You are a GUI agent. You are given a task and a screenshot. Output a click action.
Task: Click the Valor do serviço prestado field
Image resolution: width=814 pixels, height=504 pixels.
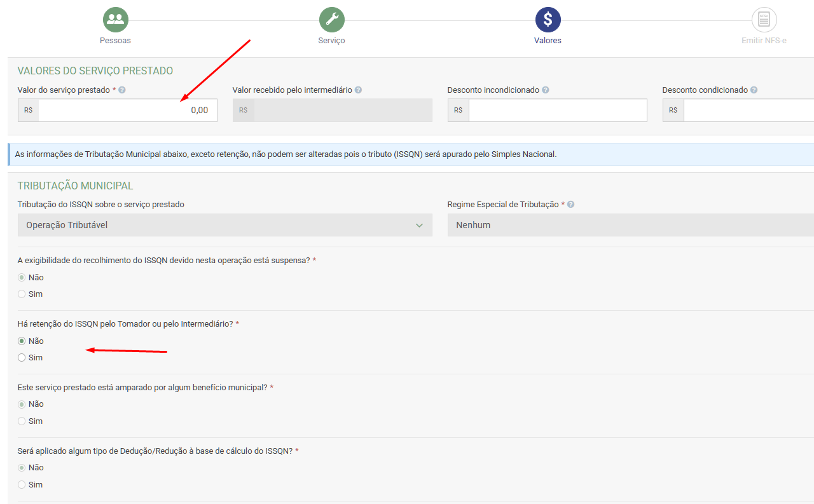[x=127, y=111]
